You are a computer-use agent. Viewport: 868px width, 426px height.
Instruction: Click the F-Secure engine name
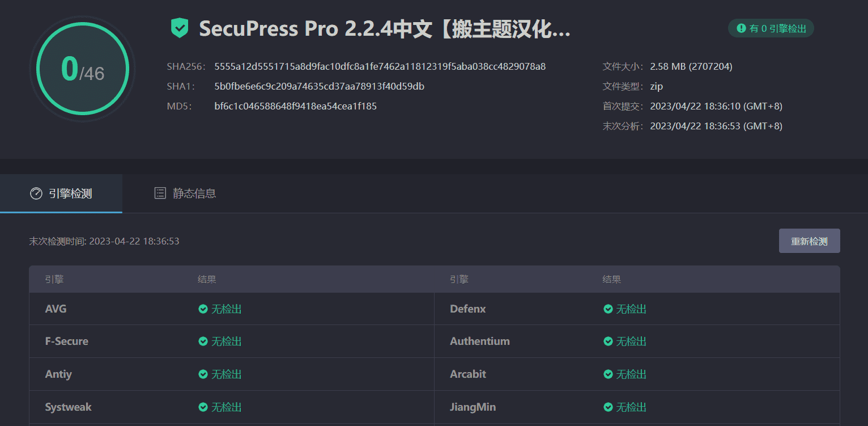pos(67,341)
